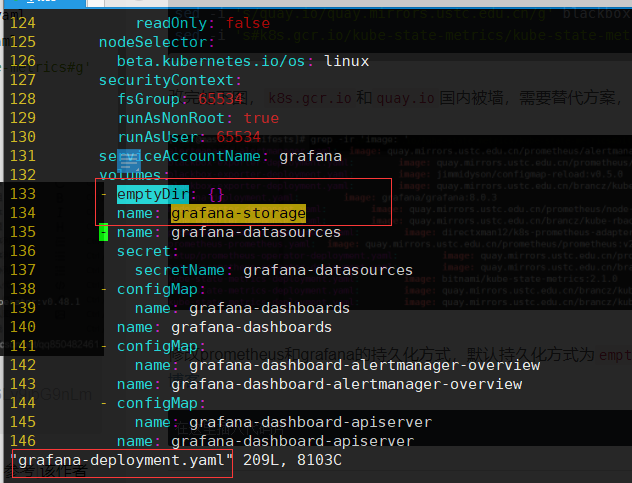Click the magenta '{}' braces on line 133
632x483 pixels.
216,194
